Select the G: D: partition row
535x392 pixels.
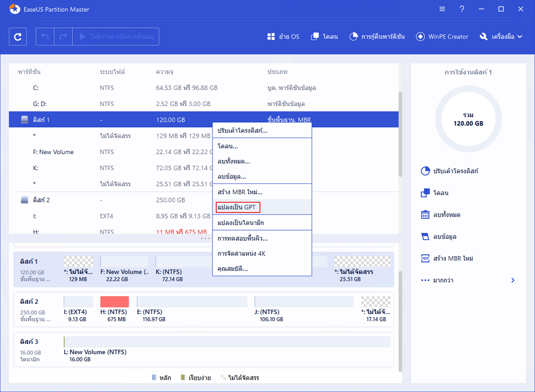click(x=204, y=104)
